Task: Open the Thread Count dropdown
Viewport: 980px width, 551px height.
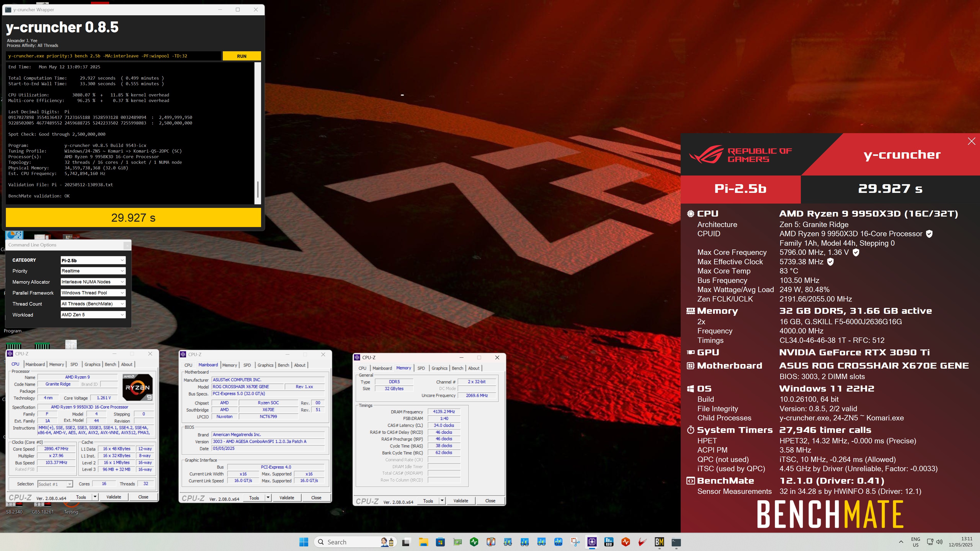Action: [x=93, y=304]
